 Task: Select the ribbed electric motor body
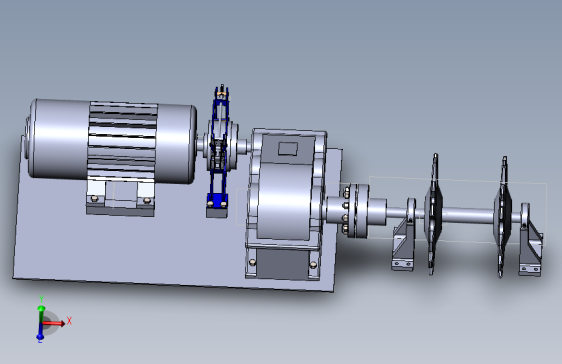111,142
